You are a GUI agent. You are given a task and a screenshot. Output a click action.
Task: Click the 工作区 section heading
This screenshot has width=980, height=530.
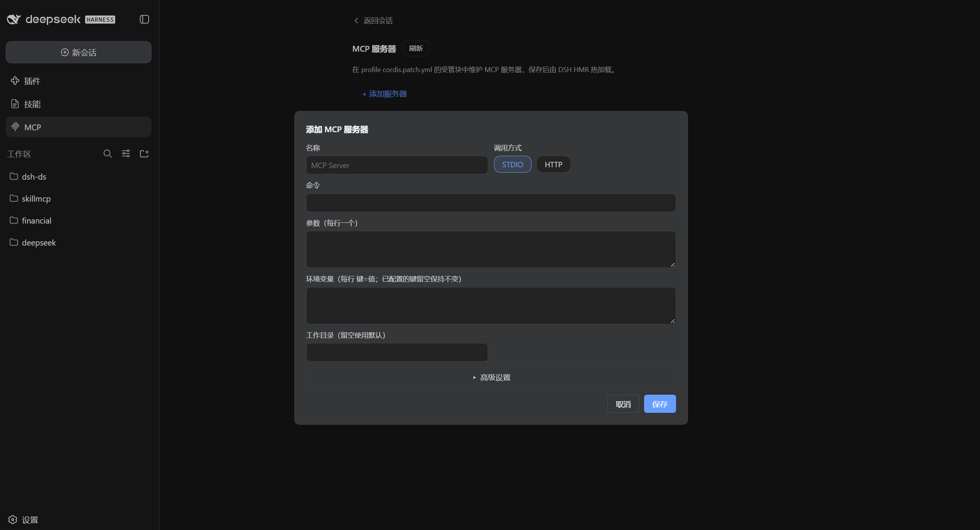(19, 154)
